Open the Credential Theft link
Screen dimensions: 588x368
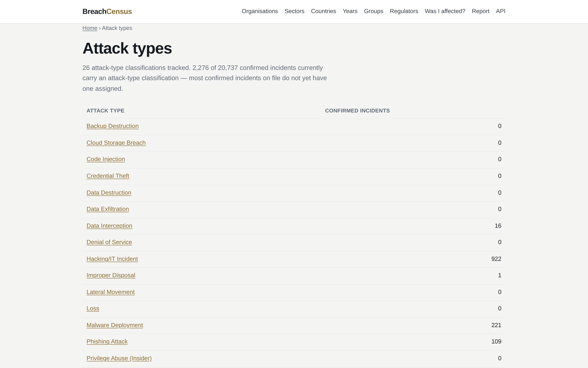[x=108, y=176]
